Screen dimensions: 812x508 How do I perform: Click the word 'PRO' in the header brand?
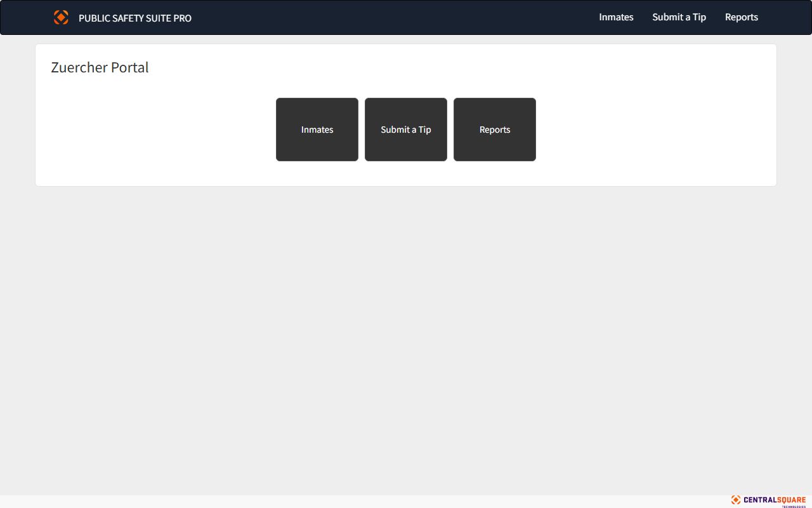pos(183,18)
